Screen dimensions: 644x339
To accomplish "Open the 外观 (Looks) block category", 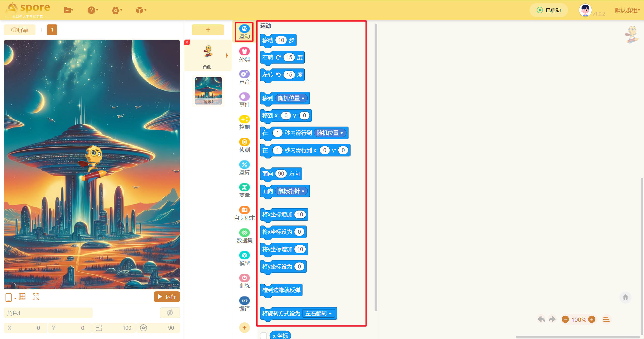I will [244, 54].
